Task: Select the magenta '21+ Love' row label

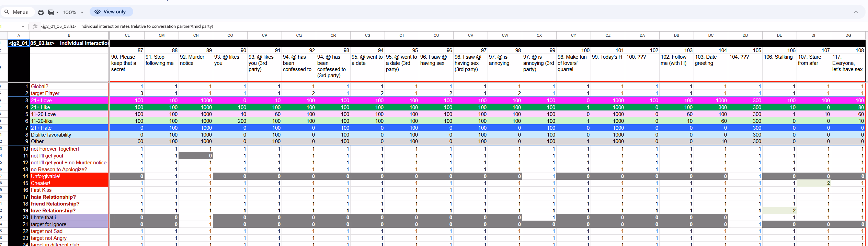Action: click(69, 101)
